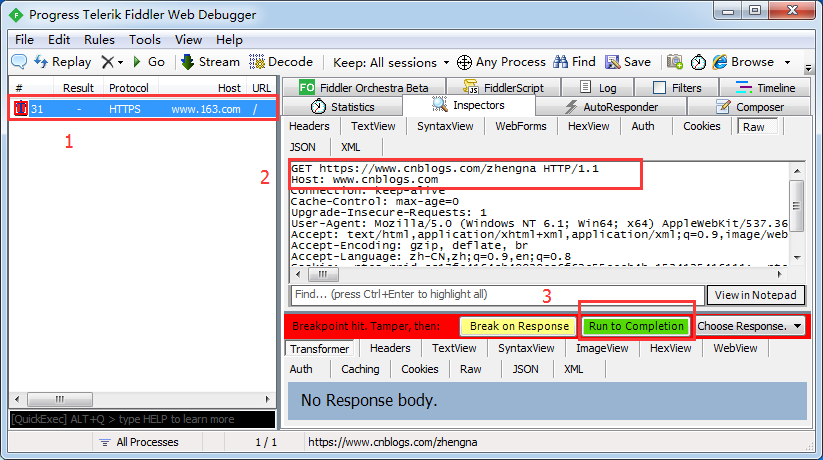The height and width of the screenshot is (460, 823).
Task: Click the Replay toolbar icon
Action: point(42,62)
